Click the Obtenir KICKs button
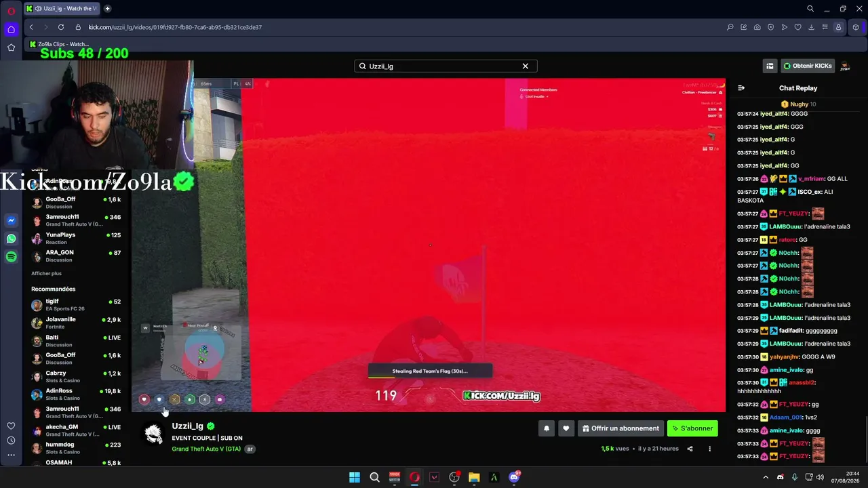 807,66
